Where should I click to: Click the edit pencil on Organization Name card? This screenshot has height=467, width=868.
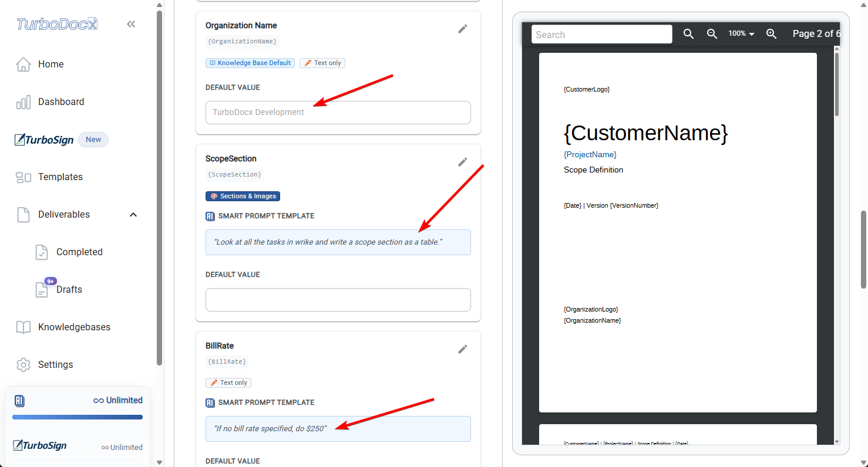(x=463, y=28)
